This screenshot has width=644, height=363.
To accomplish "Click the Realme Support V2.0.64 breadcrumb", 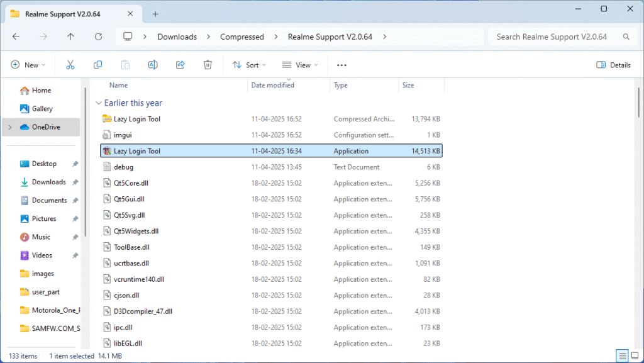I will point(330,36).
